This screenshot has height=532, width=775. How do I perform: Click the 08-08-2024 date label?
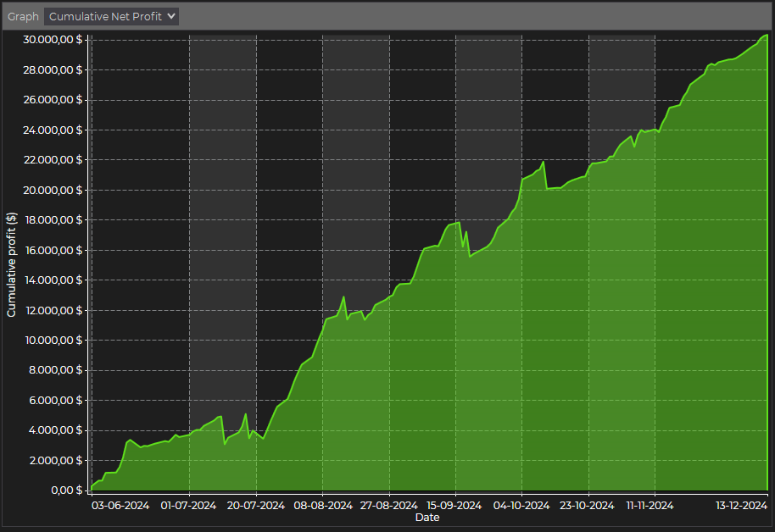pos(322,506)
